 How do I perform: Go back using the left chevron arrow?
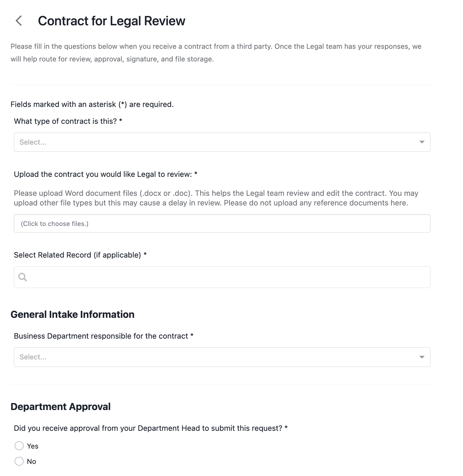click(x=19, y=21)
